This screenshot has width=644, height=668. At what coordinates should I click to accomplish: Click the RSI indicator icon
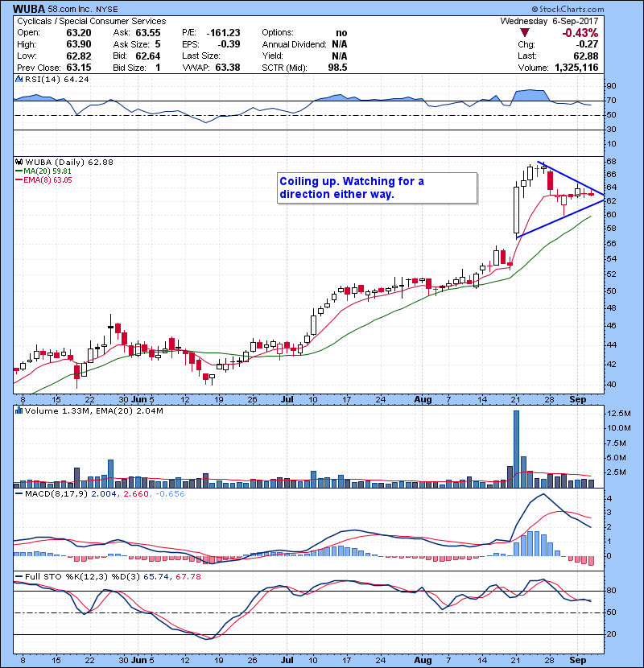19,79
